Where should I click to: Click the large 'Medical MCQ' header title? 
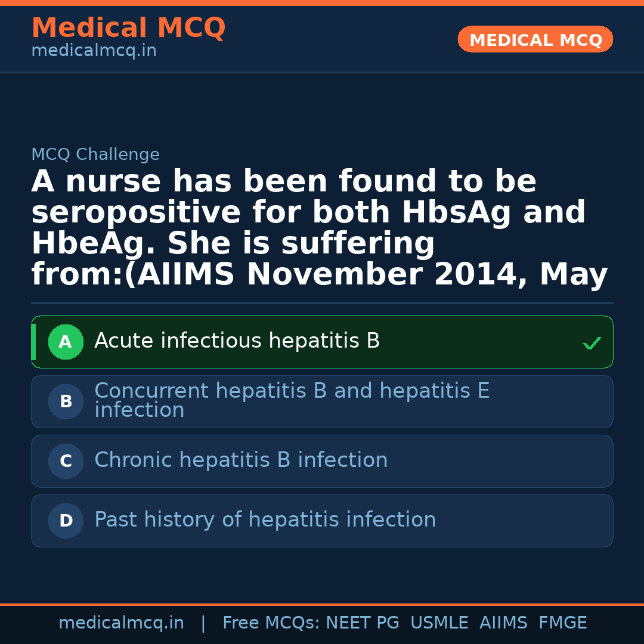(x=128, y=28)
